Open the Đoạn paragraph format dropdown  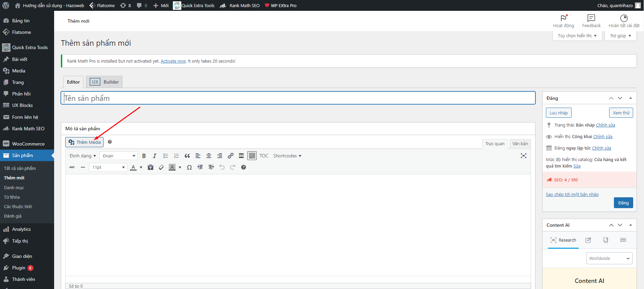[x=119, y=156]
